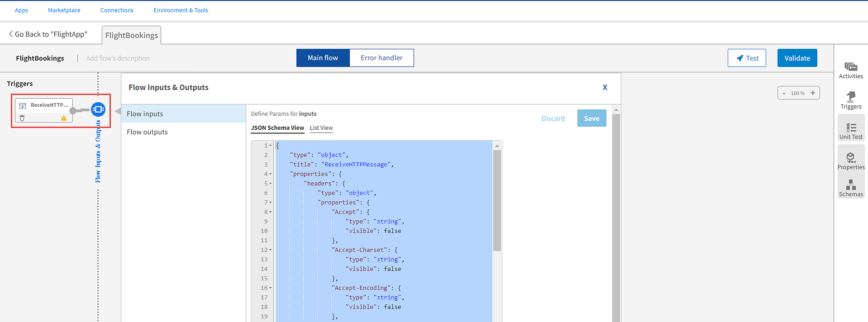Switch to Main flow view
Image resolution: width=868 pixels, height=322 pixels.
pyautogui.click(x=323, y=58)
